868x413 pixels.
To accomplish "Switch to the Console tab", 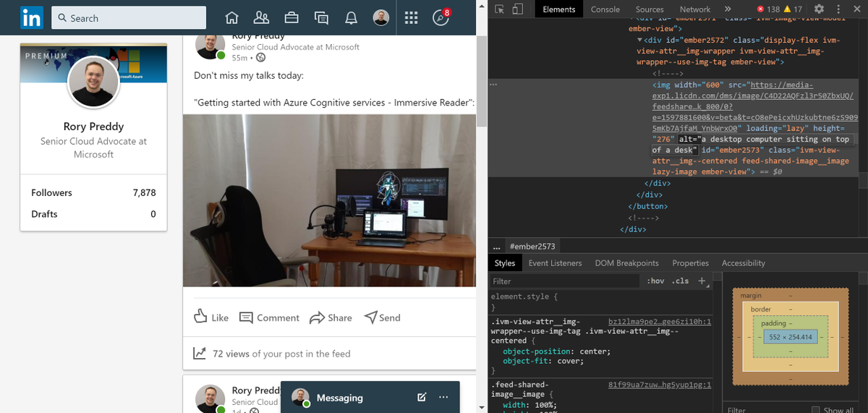I will coord(605,9).
